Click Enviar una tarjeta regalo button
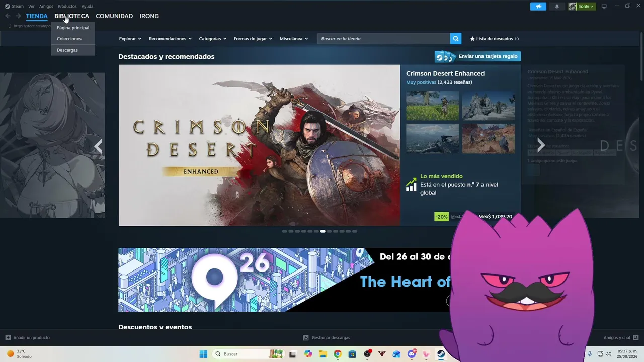 [477, 56]
